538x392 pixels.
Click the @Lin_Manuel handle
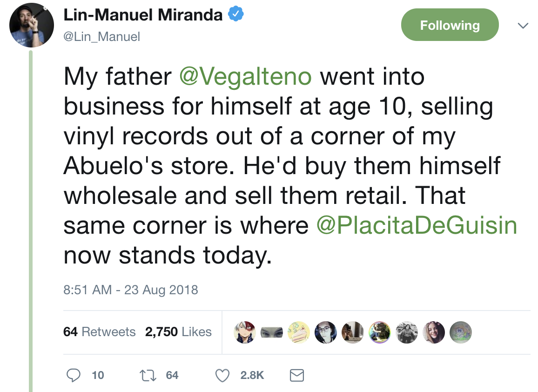pos(102,36)
